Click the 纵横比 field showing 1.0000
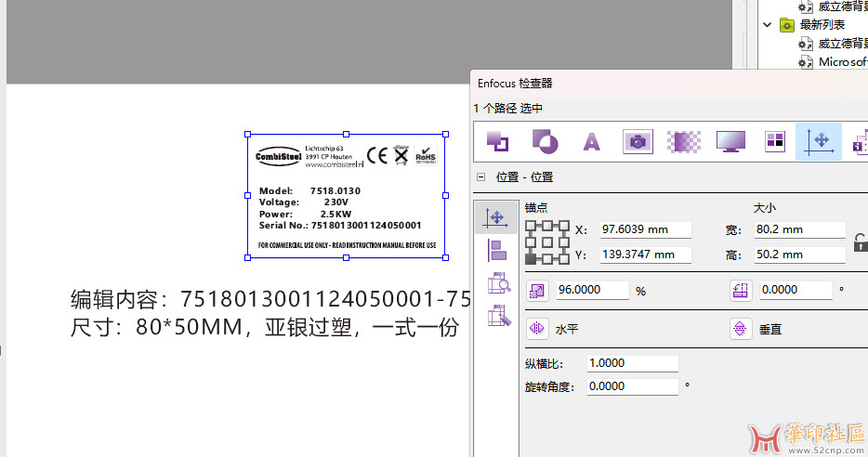The image size is (868, 457). 633,363
